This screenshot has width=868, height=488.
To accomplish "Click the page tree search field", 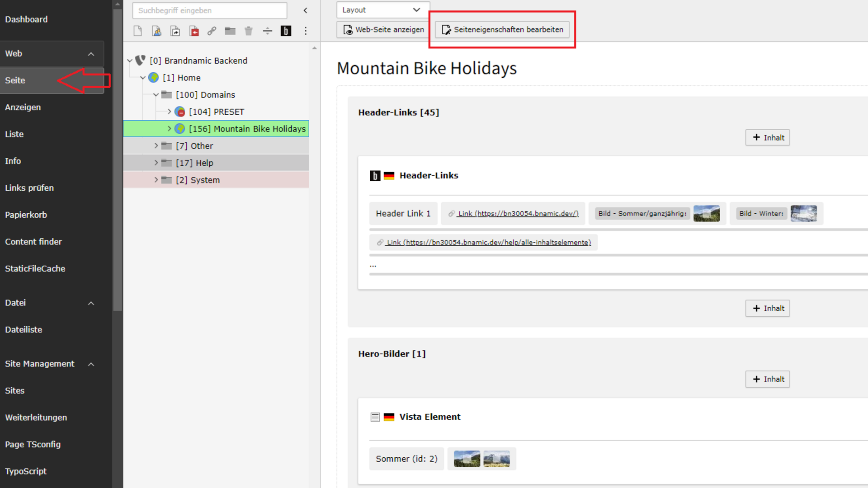I will 209,10.
